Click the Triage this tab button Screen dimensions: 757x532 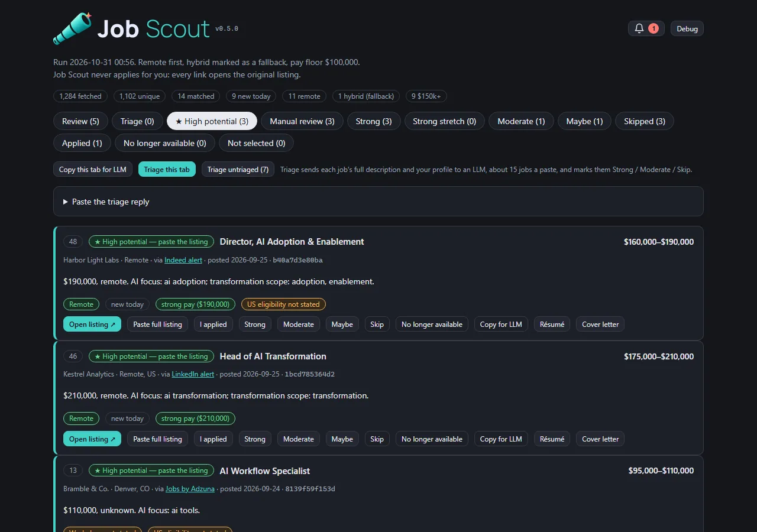point(167,170)
